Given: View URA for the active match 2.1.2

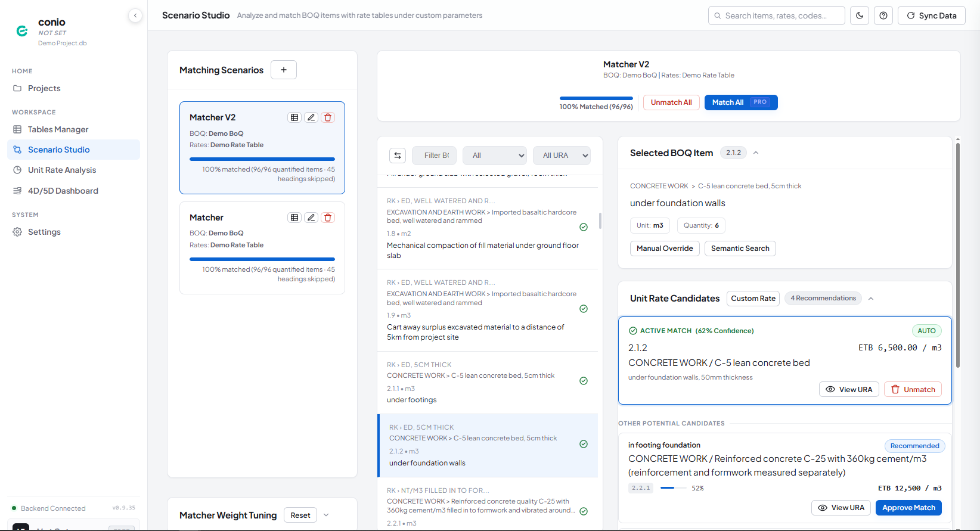Looking at the screenshot, I should pos(849,390).
